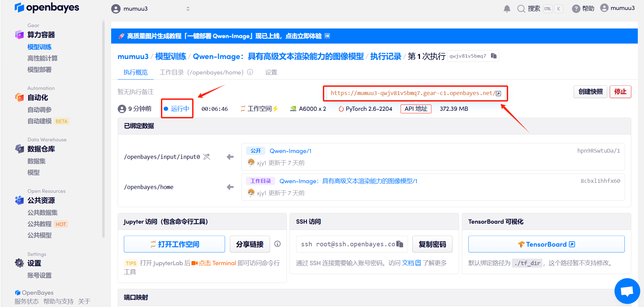Open 公共教程 HOT in the sidebar
644x307 pixels.
tap(48, 224)
